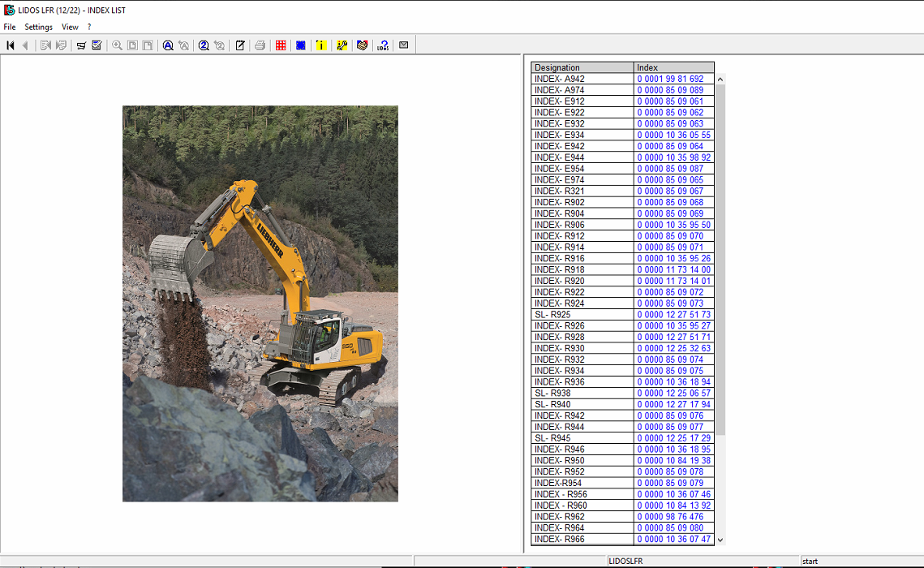
Task: Click the yellow wrench tools icon
Action: coord(342,45)
